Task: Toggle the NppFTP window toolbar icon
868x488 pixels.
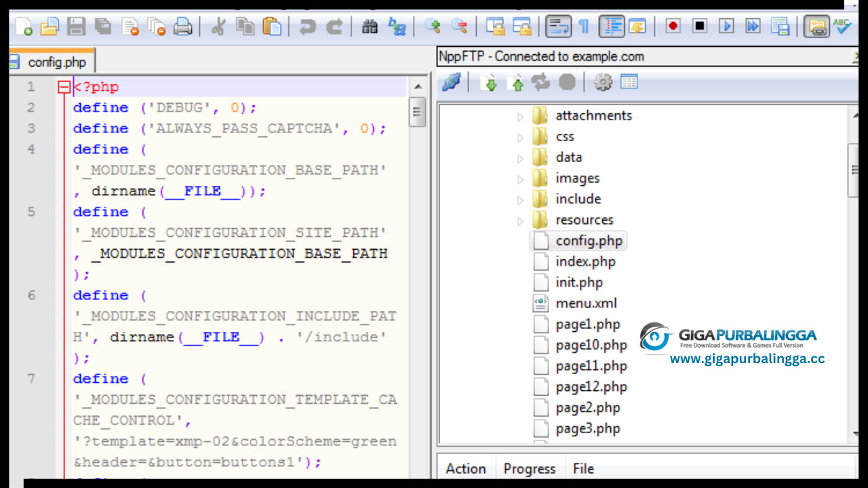Action: point(816,26)
